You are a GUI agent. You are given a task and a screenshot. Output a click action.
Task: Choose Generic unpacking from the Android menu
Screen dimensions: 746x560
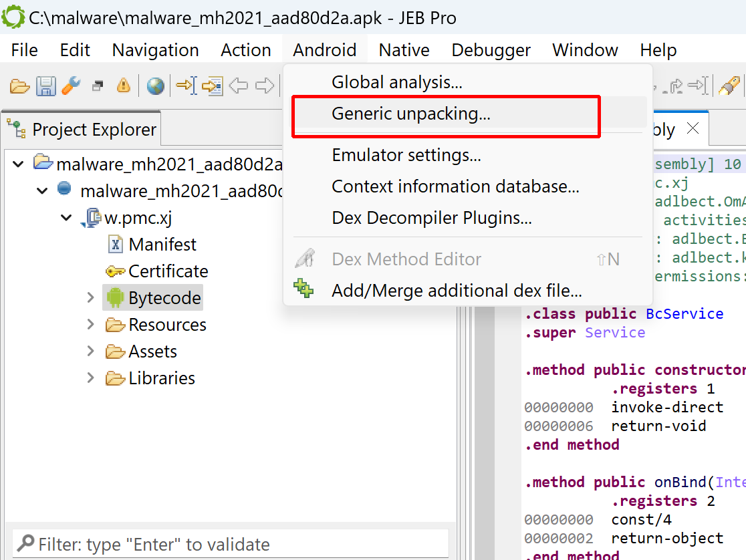[x=410, y=114]
